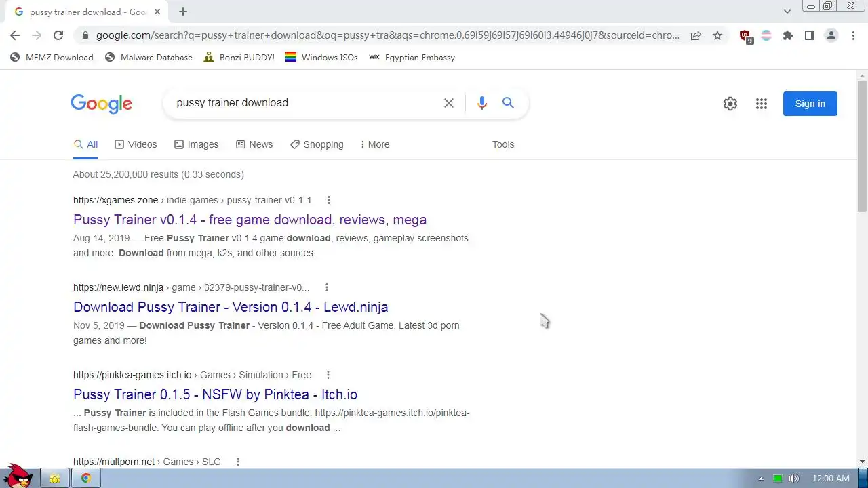The height and width of the screenshot is (488, 868).
Task: Reload the current page
Action: [x=58, y=35]
